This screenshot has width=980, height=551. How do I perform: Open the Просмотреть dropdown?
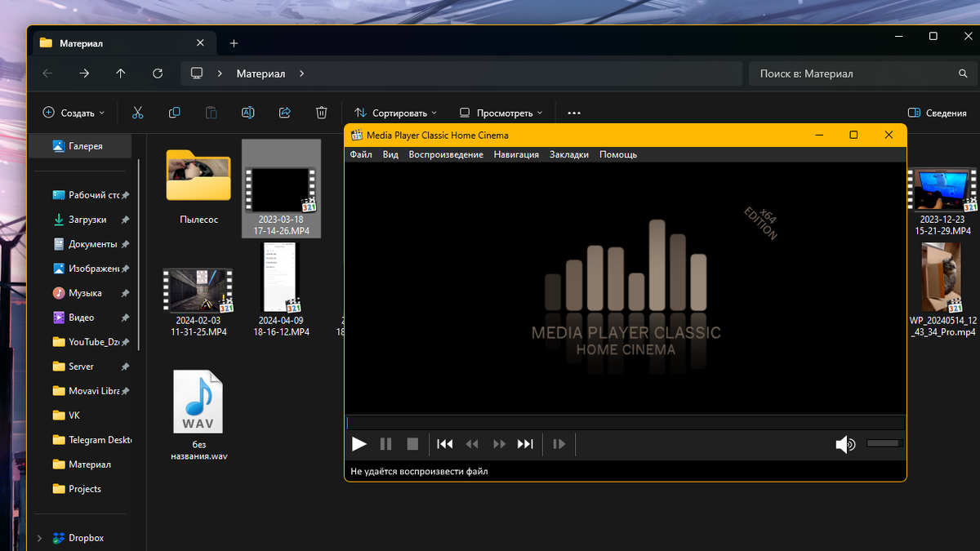click(x=501, y=113)
